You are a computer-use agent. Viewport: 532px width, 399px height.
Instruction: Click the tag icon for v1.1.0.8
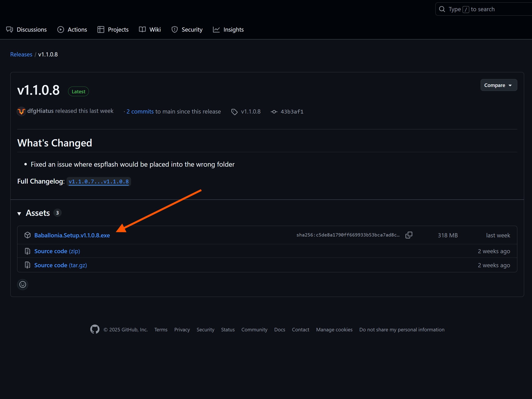tap(234, 112)
